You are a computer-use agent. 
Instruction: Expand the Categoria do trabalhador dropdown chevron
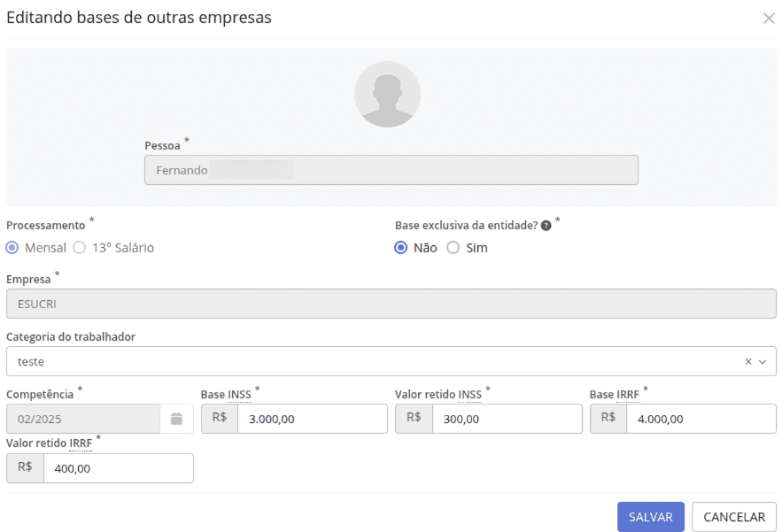click(x=763, y=361)
